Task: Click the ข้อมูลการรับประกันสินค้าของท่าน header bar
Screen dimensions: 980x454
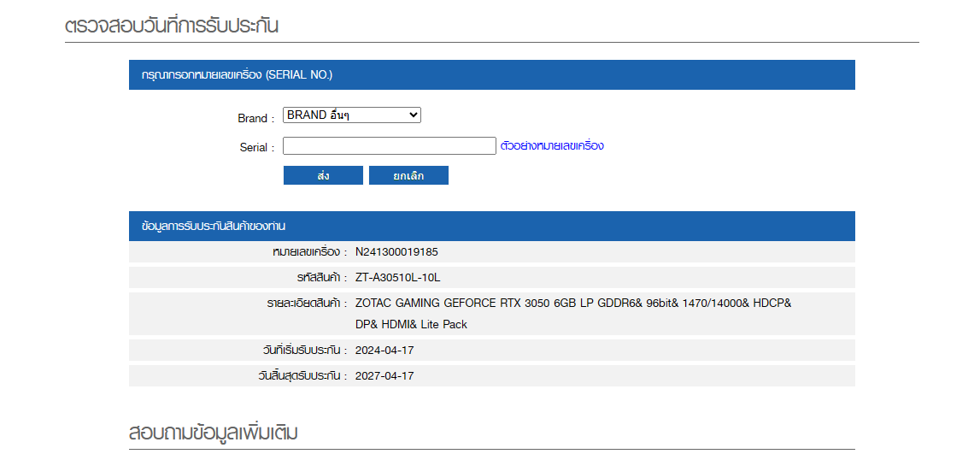Action: tap(492, 227)
